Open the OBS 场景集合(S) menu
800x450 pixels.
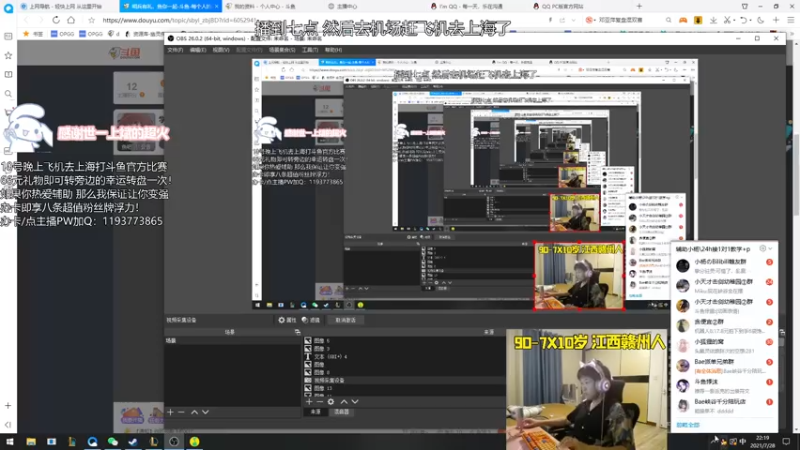pos(282,50)
